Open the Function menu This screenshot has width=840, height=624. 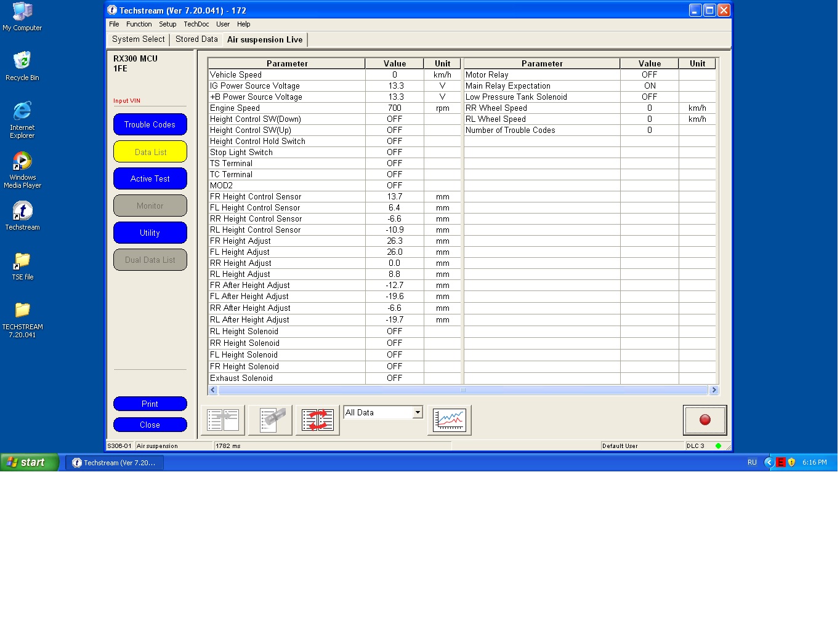coord(139,24)
